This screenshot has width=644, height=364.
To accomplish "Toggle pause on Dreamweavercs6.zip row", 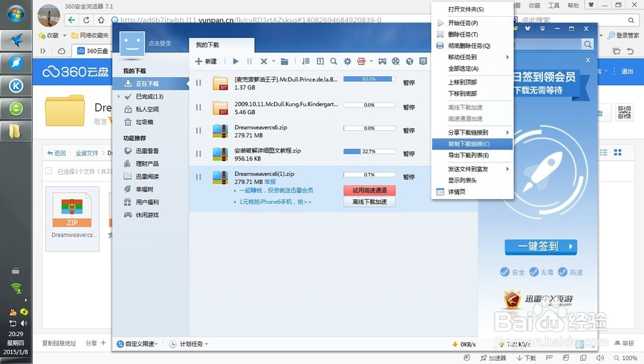I will coord(199,131).
